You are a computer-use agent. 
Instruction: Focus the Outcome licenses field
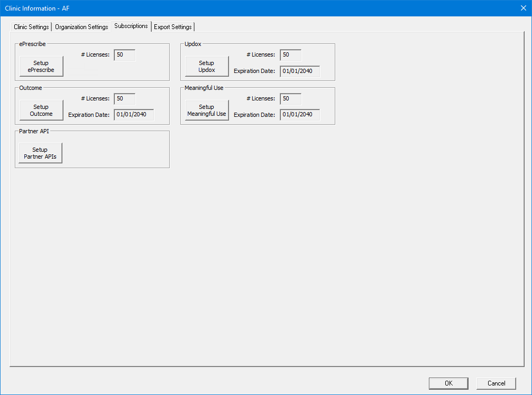[x=124, y=99]
